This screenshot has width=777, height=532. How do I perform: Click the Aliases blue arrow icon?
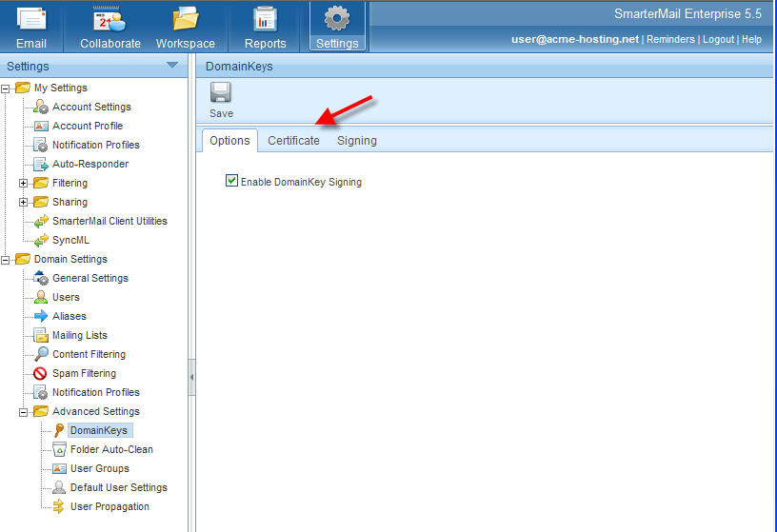[41, 316]
